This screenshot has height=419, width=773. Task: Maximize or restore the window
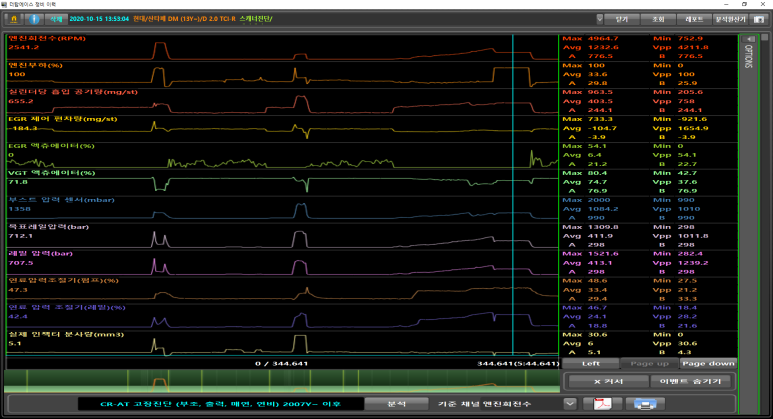tap(744, 4)
